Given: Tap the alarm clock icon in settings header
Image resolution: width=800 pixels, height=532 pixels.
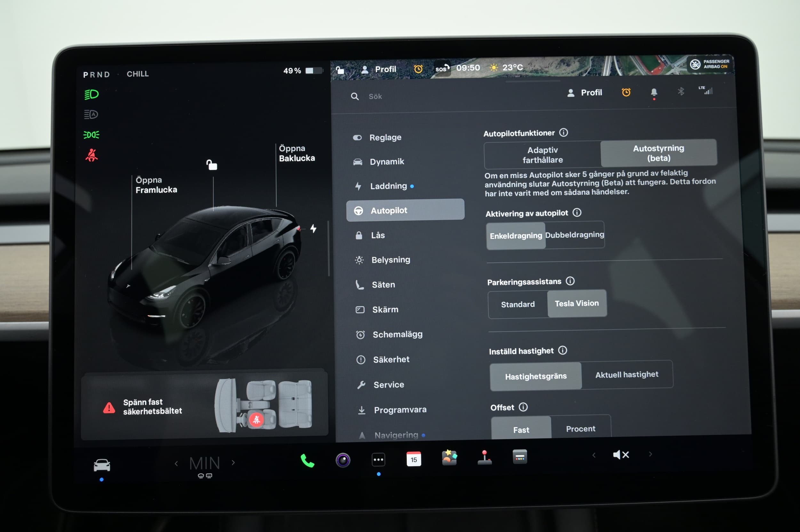Looking at the screenshot, I should pos(626,92).
